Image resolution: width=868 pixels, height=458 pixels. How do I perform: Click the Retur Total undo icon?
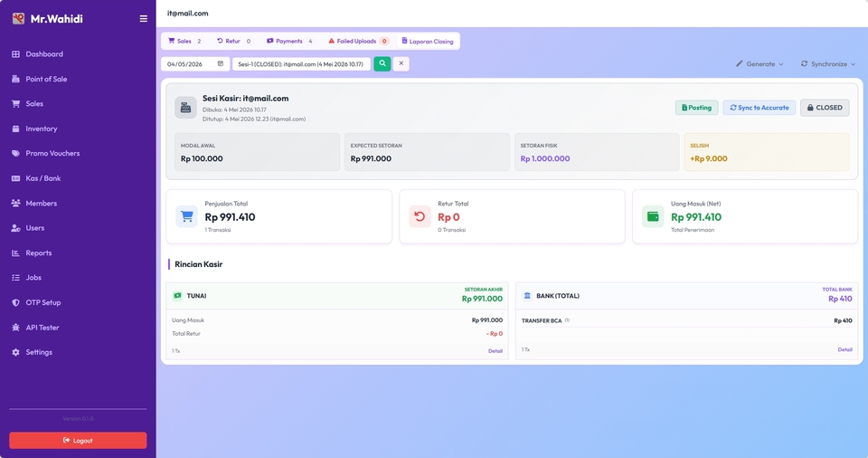420,216
